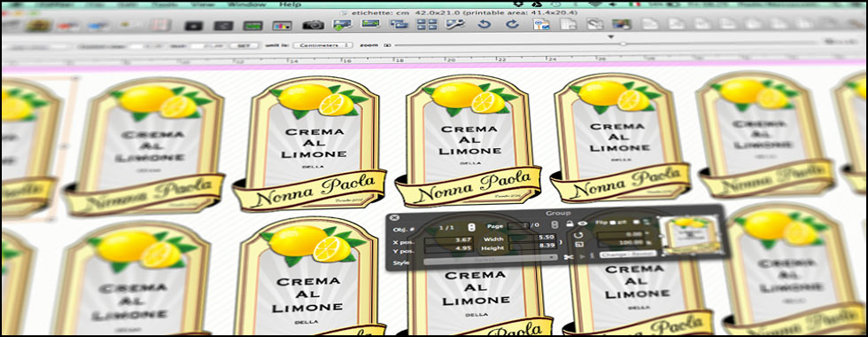This screenshot has height=337, width=868.
Task: Click the Obj. # stepper arrows
Action: [471, 227]
